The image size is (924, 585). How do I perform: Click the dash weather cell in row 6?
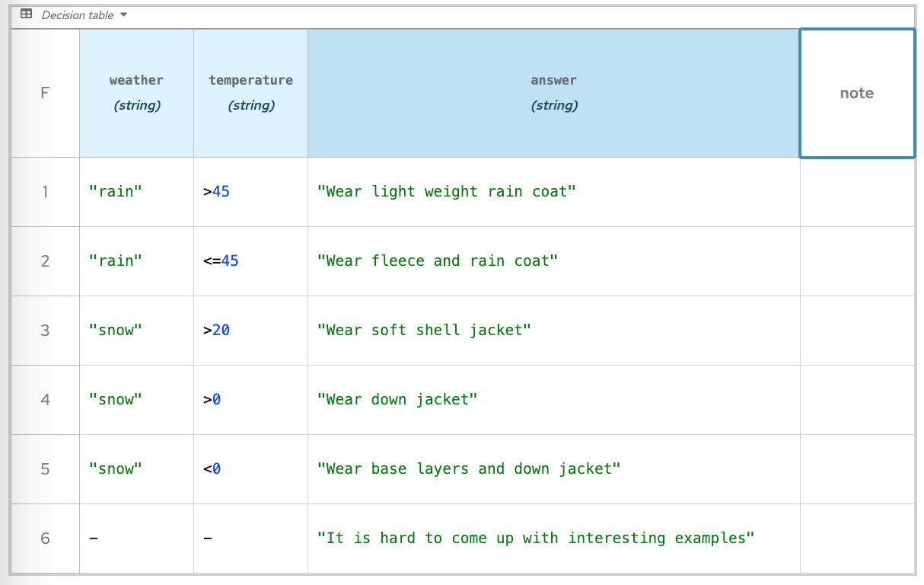click(136, 539)
